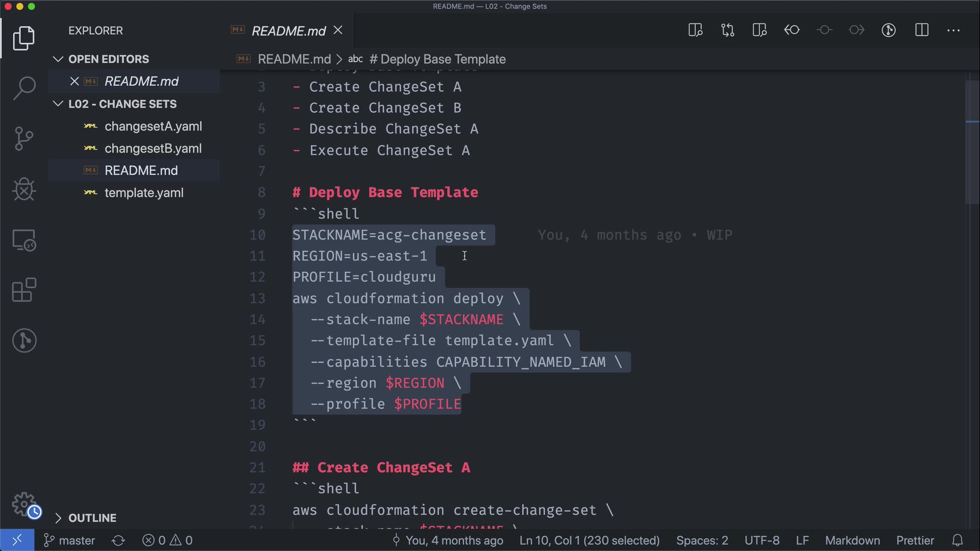Open the Extensions view
The image size is (980, 551).
[24, 290]
